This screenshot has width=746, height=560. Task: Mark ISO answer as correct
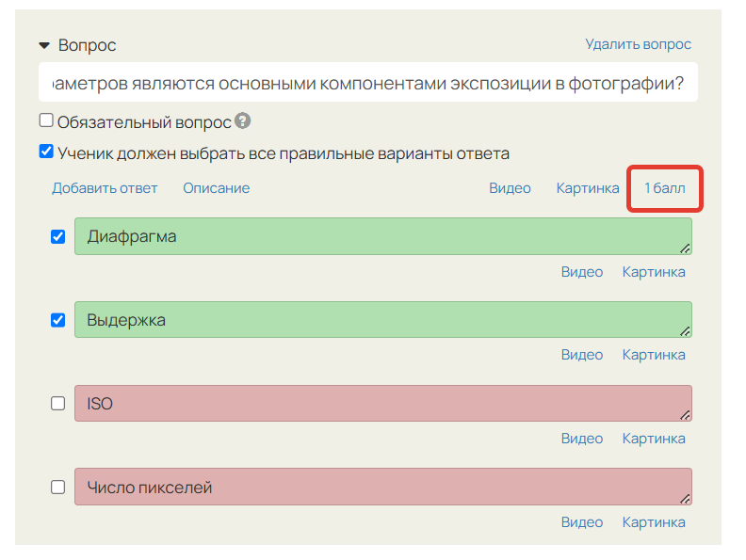(58, 403)
